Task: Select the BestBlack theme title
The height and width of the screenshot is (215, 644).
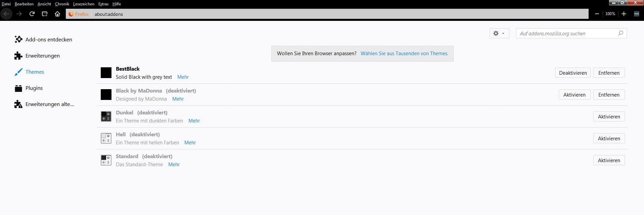Action: (x=128, y=69)
